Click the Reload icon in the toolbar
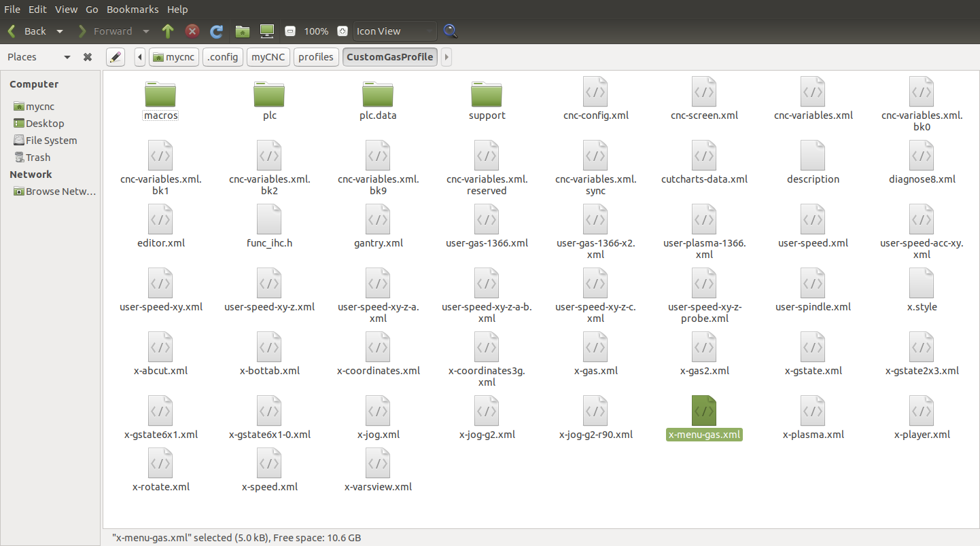The width and height of the screenshot is (980, 546). point(217,31)
